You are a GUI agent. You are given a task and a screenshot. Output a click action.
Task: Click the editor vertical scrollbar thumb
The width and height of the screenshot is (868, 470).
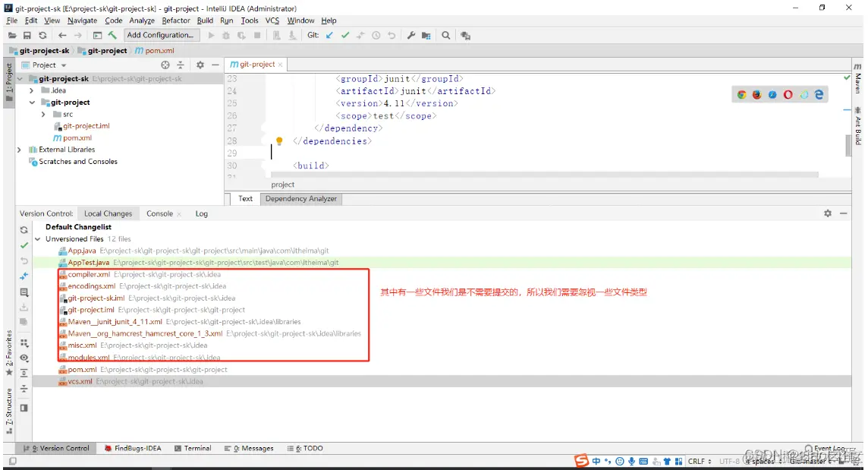(848, 145)
